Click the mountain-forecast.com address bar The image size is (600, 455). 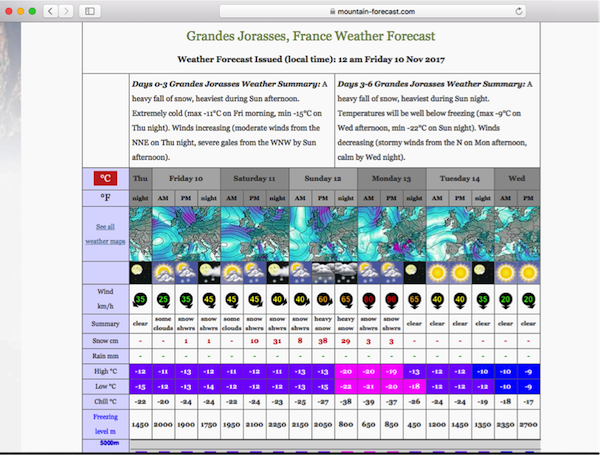coord(372,11)
